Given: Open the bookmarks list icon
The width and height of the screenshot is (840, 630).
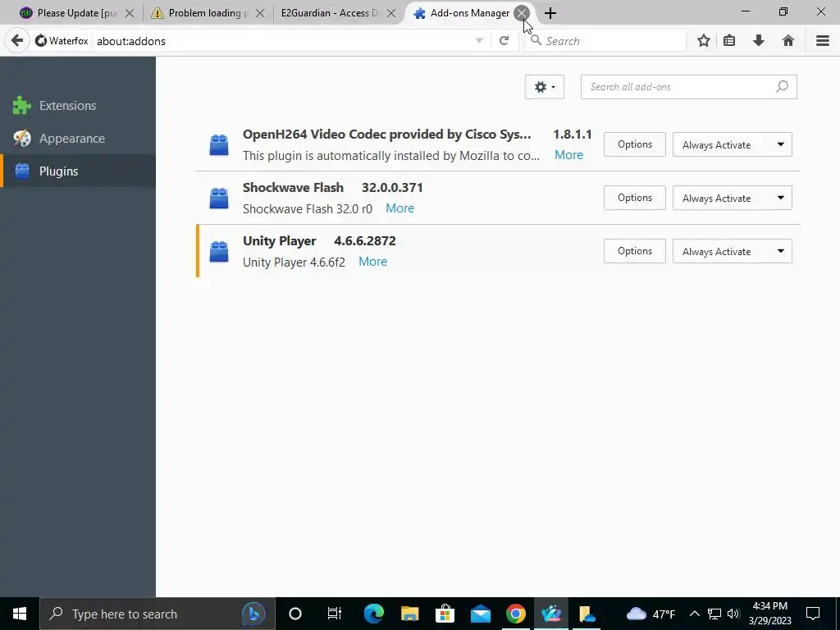Looking at the screenshot, I should point(729,41).
